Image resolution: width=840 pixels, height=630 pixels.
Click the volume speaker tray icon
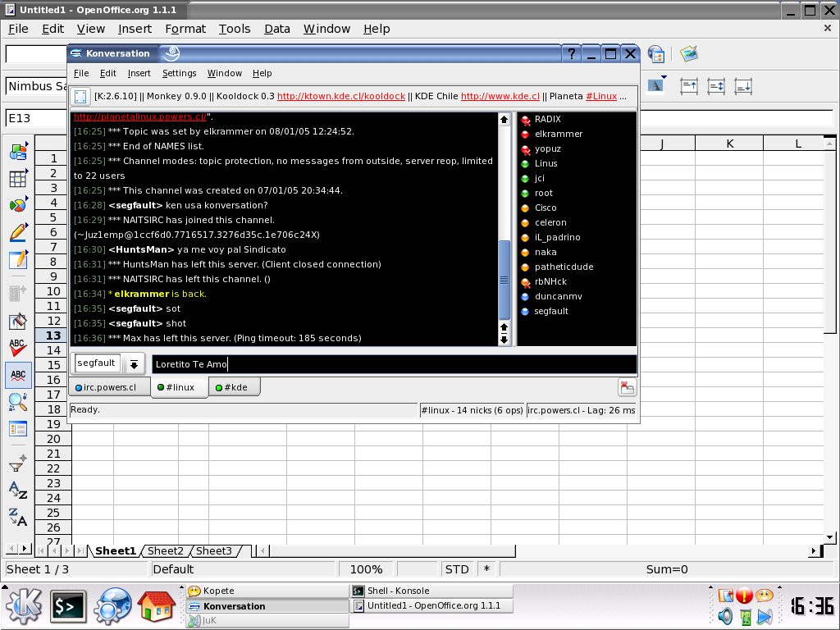725,617
